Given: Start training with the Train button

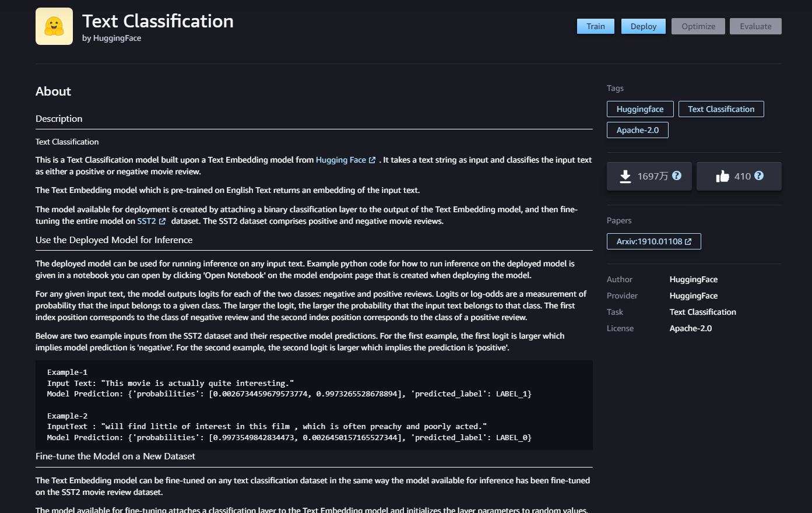Looking at the screenshot, I should pos(596,26).
